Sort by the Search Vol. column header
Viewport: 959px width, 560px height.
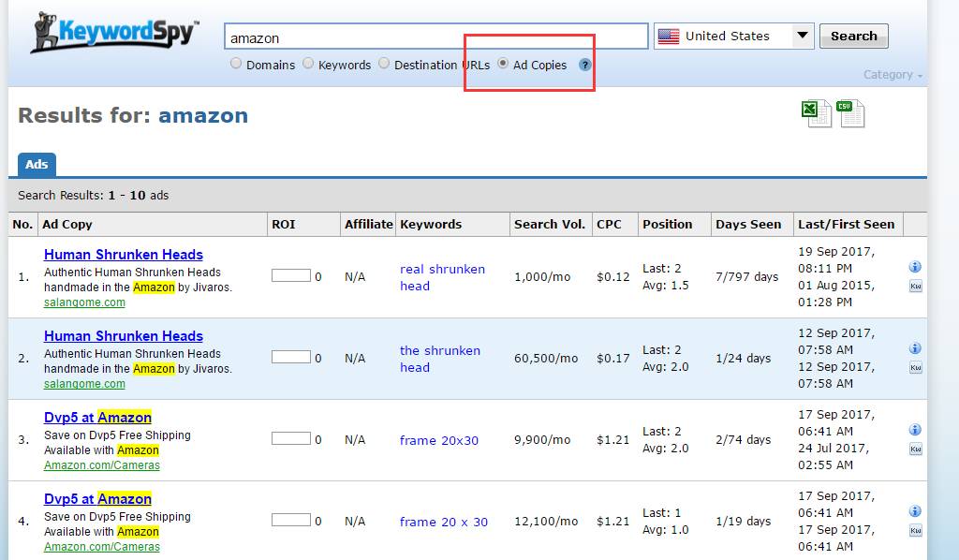point(550,225)
